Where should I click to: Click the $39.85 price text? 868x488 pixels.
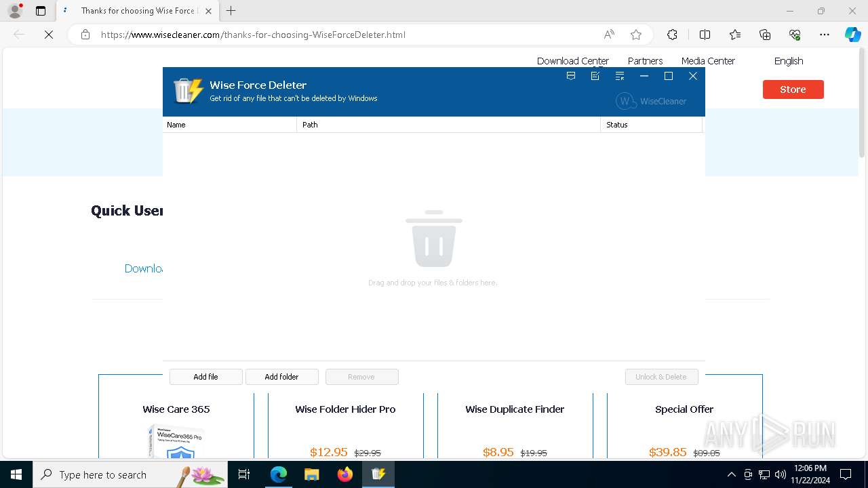pyautogui.click(x=668, y=452)
